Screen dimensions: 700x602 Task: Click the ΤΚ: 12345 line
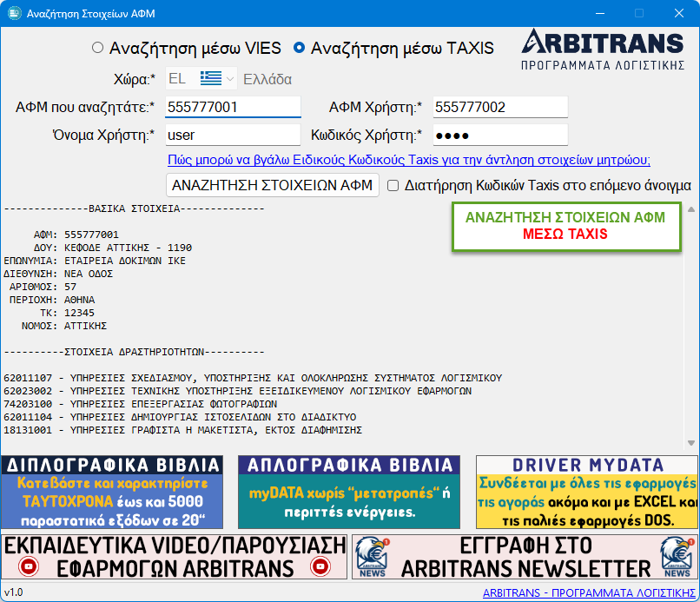pos(67,313)
